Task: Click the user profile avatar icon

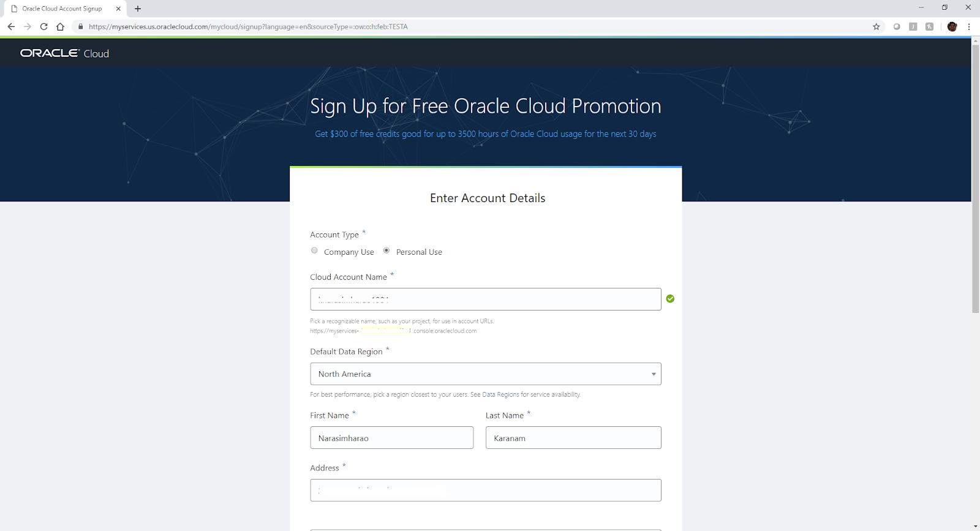Action: [x=952, y=26]
